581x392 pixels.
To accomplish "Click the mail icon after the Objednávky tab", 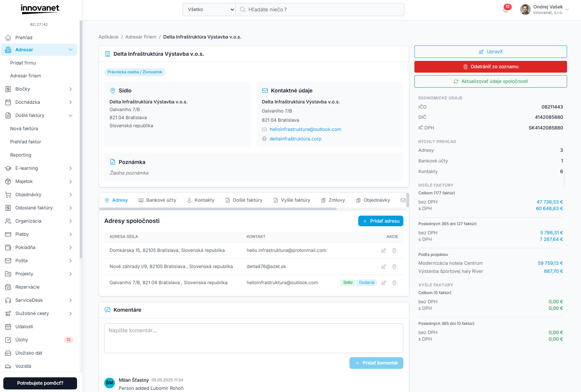I will (403, 200).
